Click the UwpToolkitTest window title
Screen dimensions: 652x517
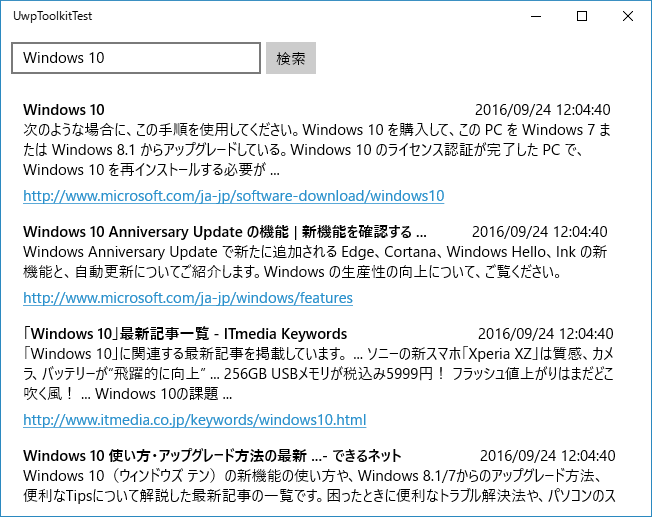pyautogui.click(x=52, y=16)
